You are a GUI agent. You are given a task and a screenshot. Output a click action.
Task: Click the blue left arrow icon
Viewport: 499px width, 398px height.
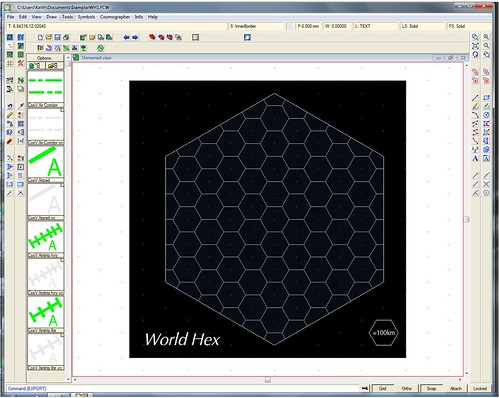pos(126,37)
